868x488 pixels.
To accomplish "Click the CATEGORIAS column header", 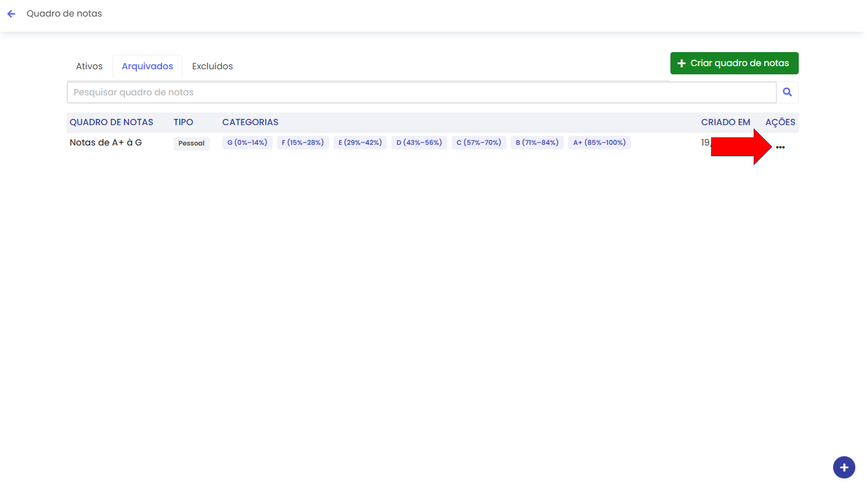I will [250, 122].
